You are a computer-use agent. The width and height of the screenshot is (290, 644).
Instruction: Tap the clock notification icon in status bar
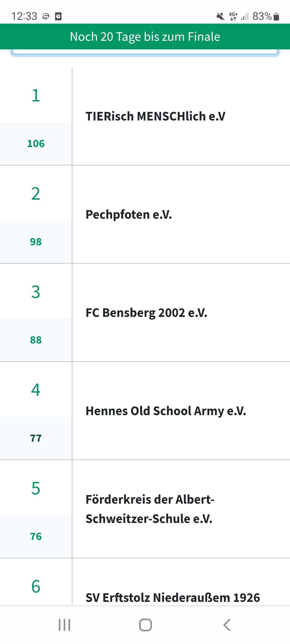(x=58, y=17)
